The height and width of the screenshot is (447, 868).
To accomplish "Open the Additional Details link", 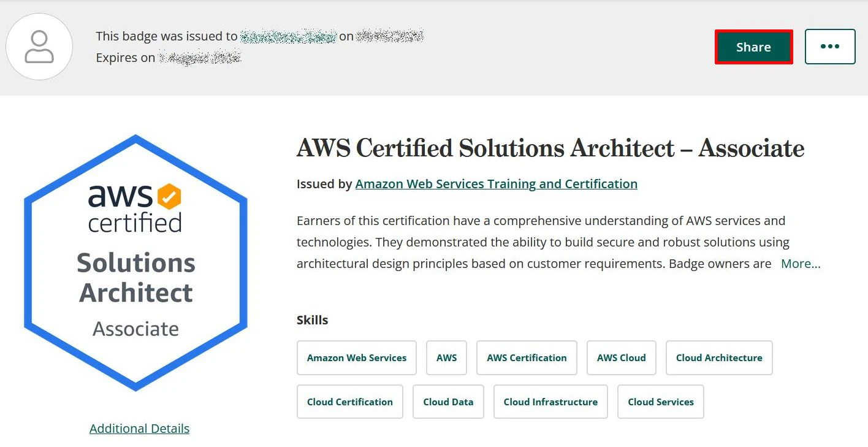I will (139, 429).
